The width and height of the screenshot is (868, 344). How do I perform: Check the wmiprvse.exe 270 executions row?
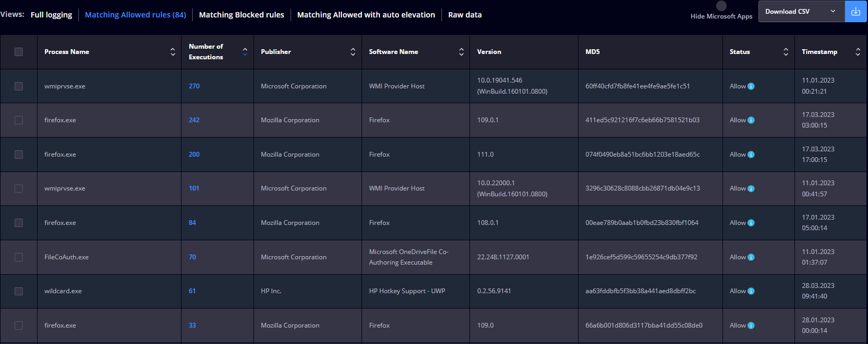[x=19, y=86]
